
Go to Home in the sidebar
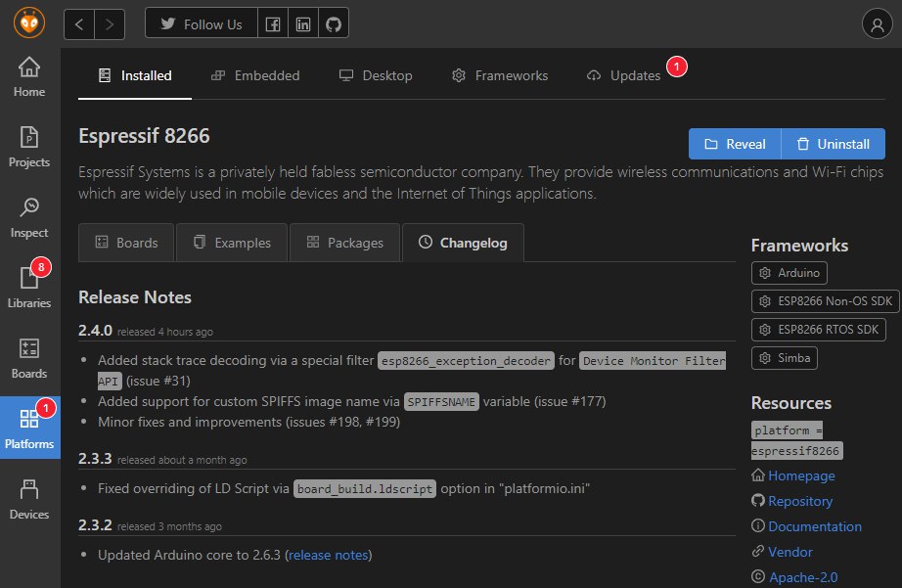(x=29, y=77)
